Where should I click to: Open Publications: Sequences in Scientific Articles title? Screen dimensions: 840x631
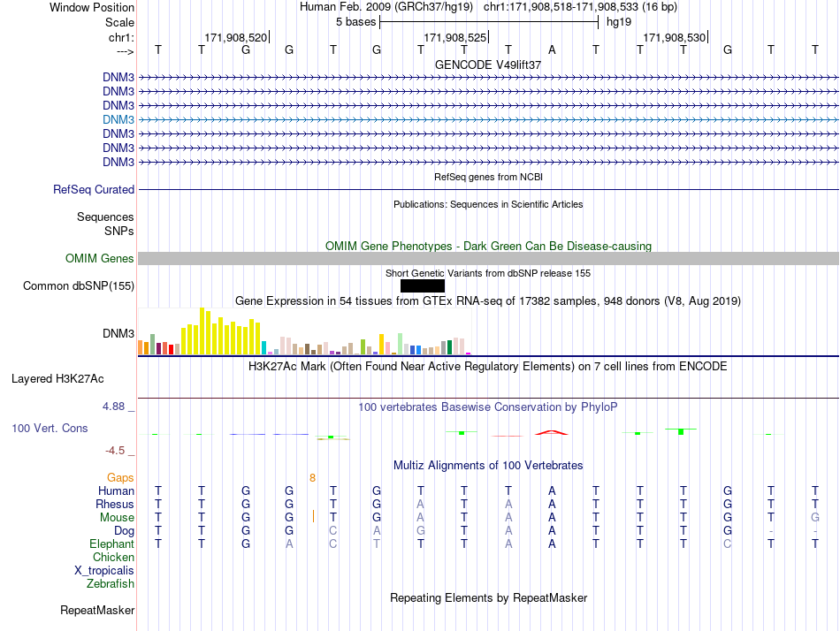[x=488, y=204]
